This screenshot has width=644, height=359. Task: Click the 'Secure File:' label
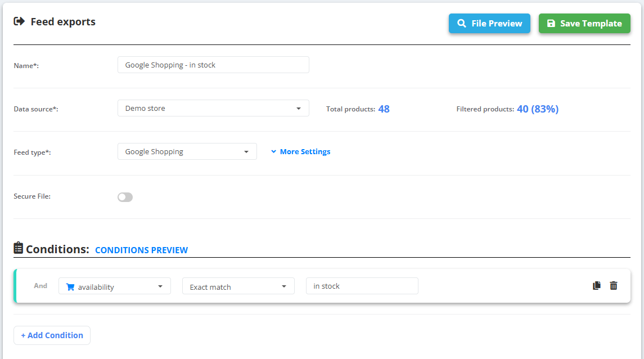(x=32, y=196)
